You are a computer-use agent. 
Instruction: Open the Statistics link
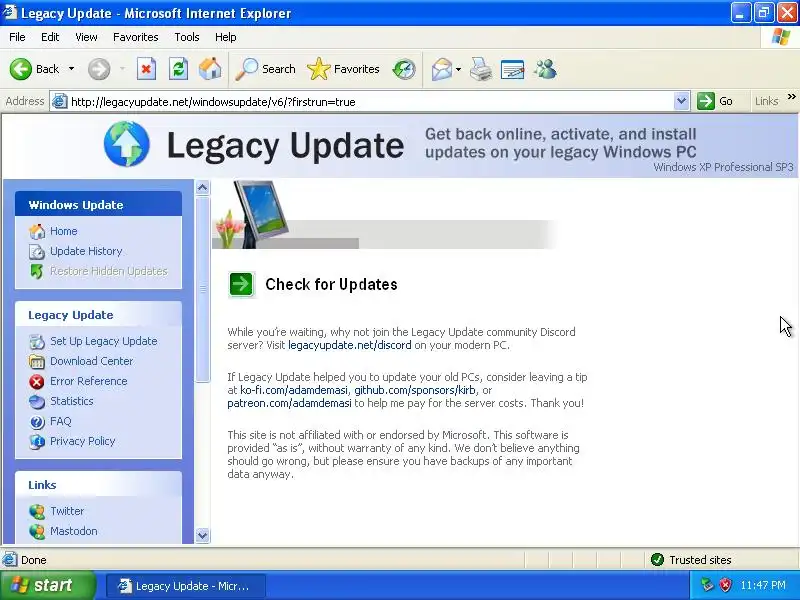(72, 401)
